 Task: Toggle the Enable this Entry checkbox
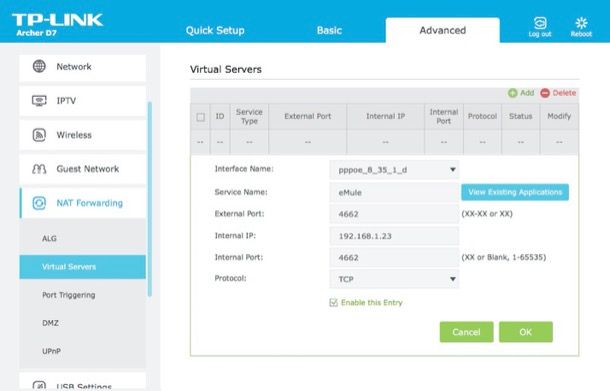point(333,303)
